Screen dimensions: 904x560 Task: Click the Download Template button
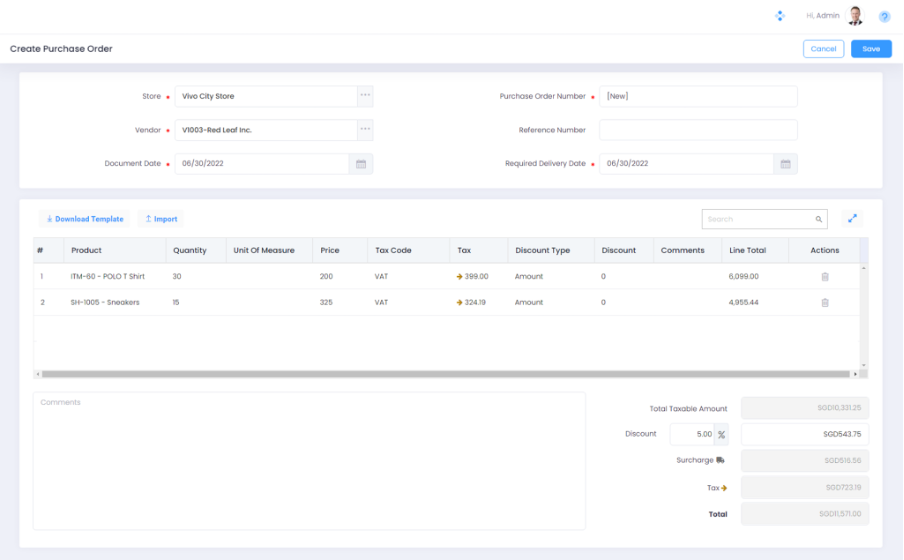85,219
